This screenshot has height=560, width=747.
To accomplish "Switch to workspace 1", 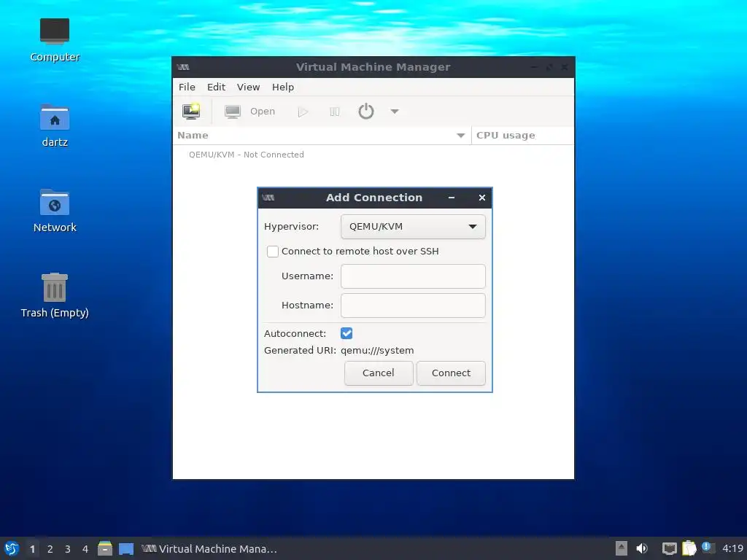I will point(32,549).
